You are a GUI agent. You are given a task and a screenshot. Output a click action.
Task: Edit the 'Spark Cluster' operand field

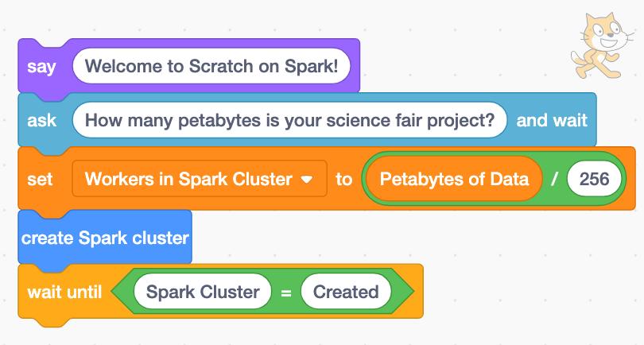[x=203, y=292]
